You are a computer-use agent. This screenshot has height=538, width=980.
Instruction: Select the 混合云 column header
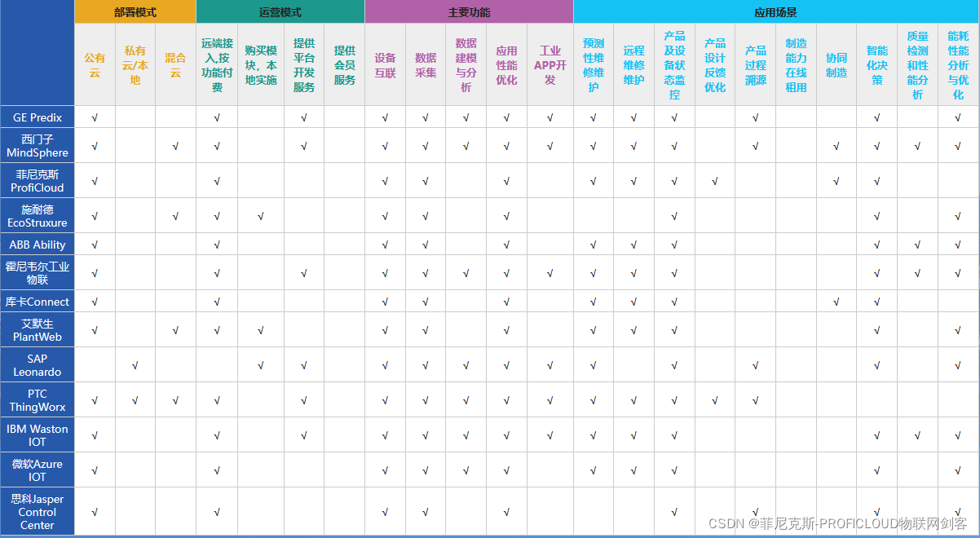[175, 65]
